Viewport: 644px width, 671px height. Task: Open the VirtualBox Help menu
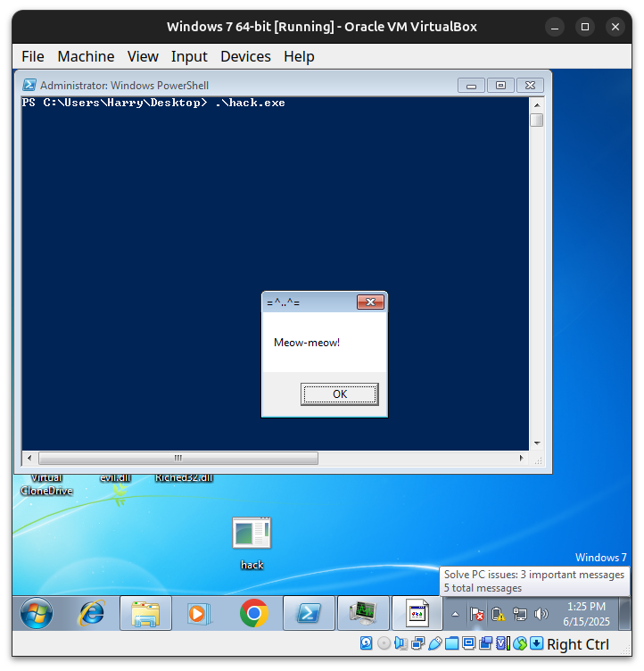[x=299, y=56]
